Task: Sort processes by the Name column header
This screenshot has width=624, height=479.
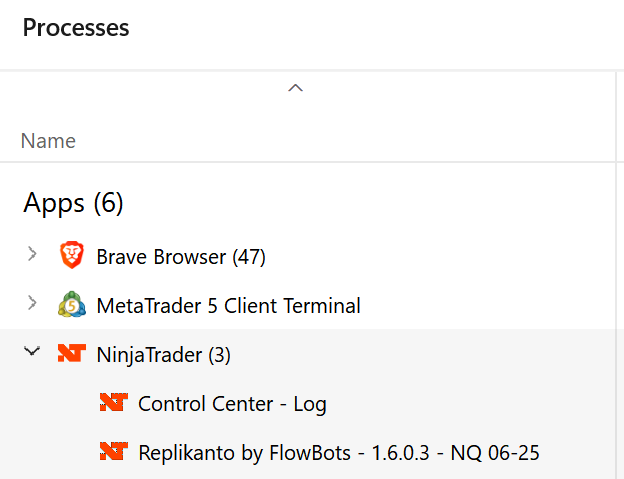Action: point(48,141)
